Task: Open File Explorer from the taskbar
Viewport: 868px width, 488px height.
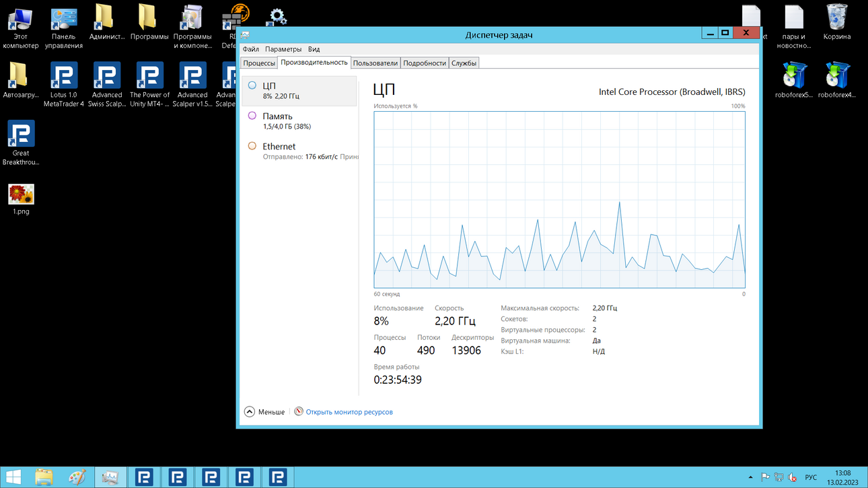Action: (44, 477)
